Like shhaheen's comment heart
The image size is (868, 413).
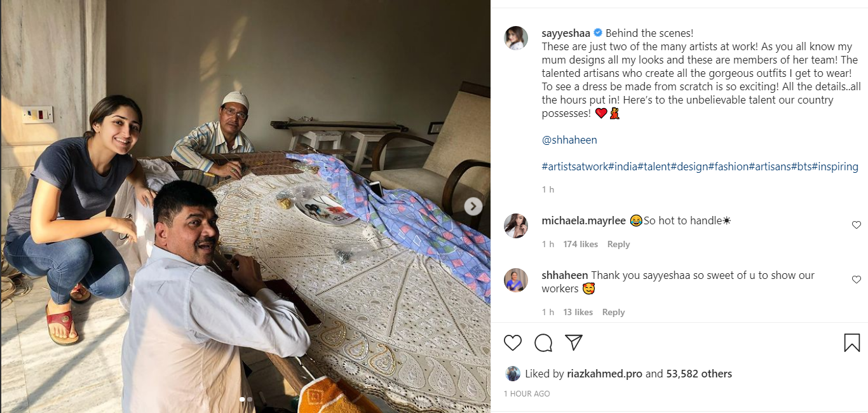[x=856, y=280]
